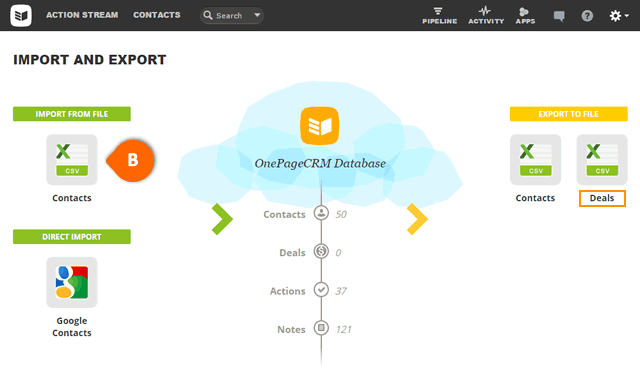Click the Import From File CSV icon
This screenshot has width=640, height=384.
pyautogui.click(x=72, y=160)
